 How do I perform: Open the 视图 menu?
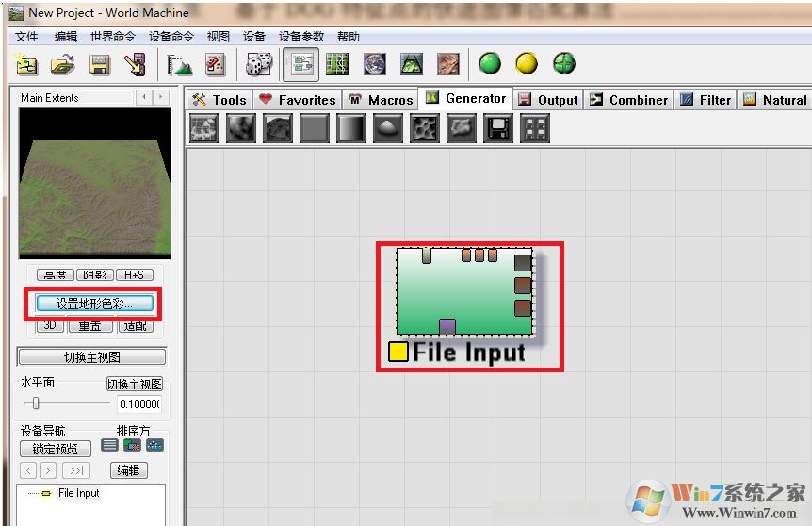coord(218,37)
